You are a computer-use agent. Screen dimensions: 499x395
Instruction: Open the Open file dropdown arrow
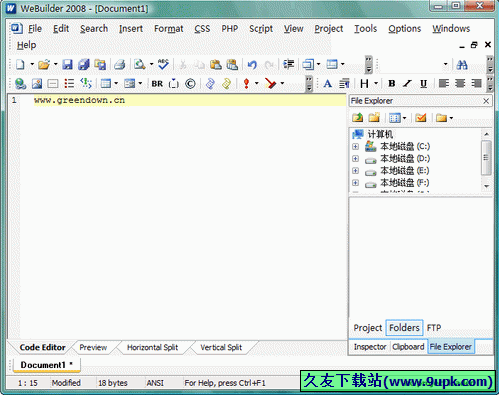tap(55, 64)
